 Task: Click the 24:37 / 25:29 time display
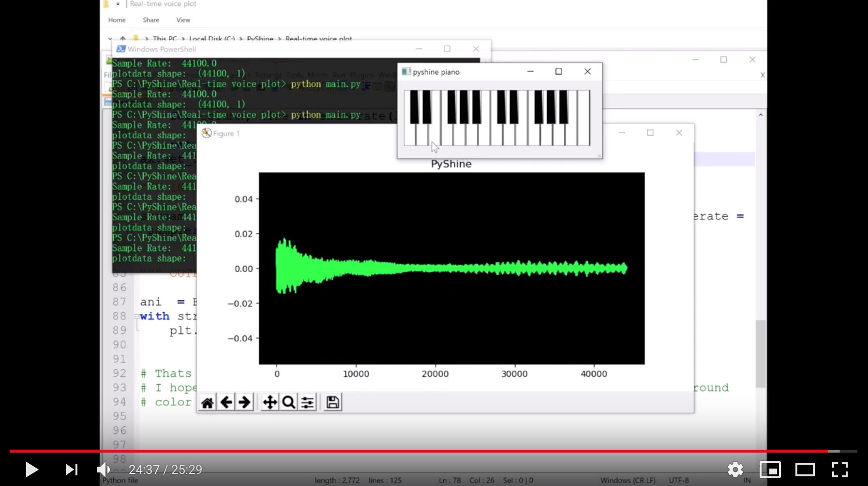pos(165,470)
